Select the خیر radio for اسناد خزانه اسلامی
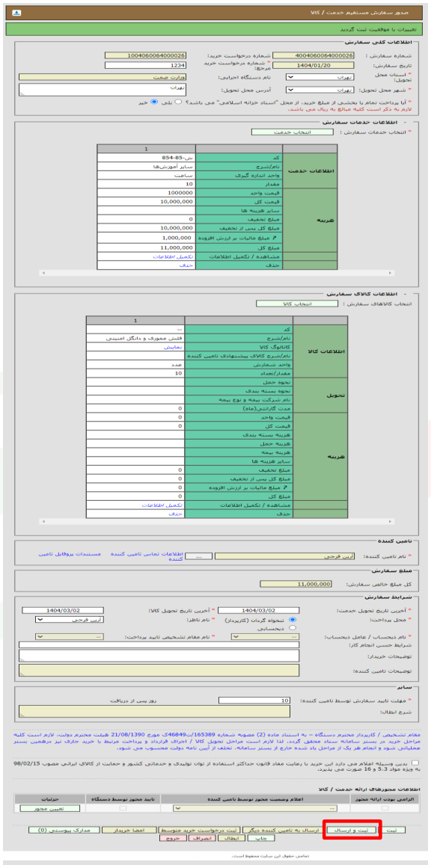 [154, 102]
